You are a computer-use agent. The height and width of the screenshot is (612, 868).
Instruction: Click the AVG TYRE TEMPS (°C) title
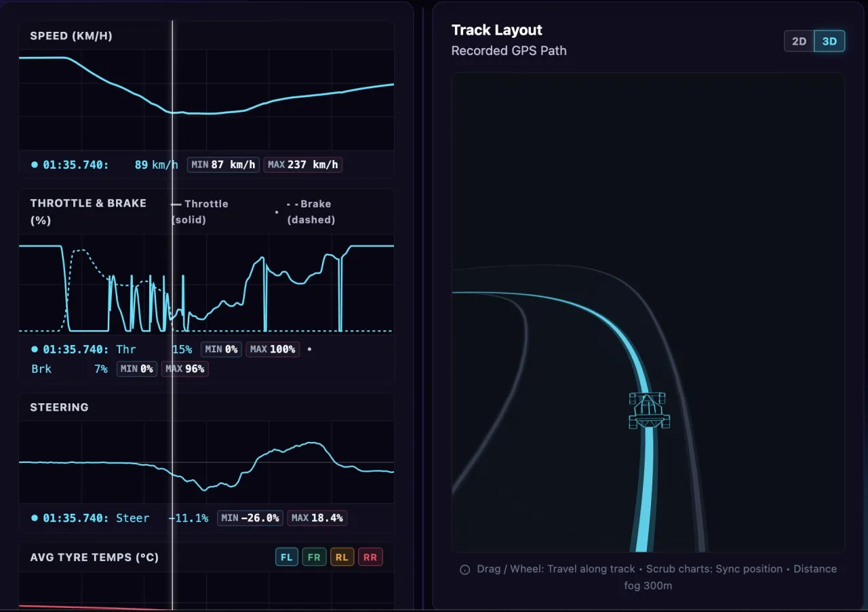tap(94, 557)
